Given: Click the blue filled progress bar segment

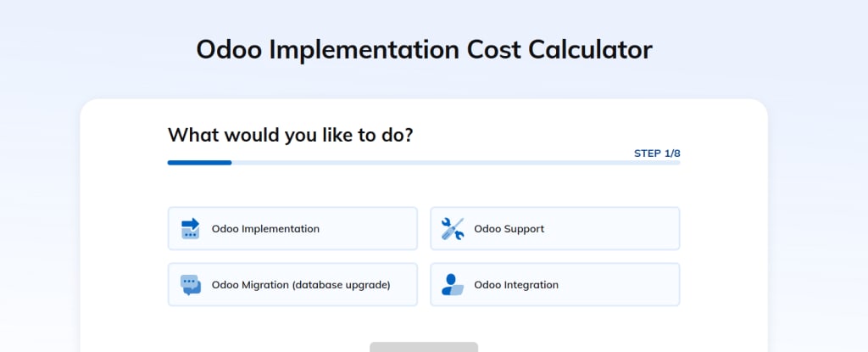Looking at the screenshot, I should pos(199,163).
